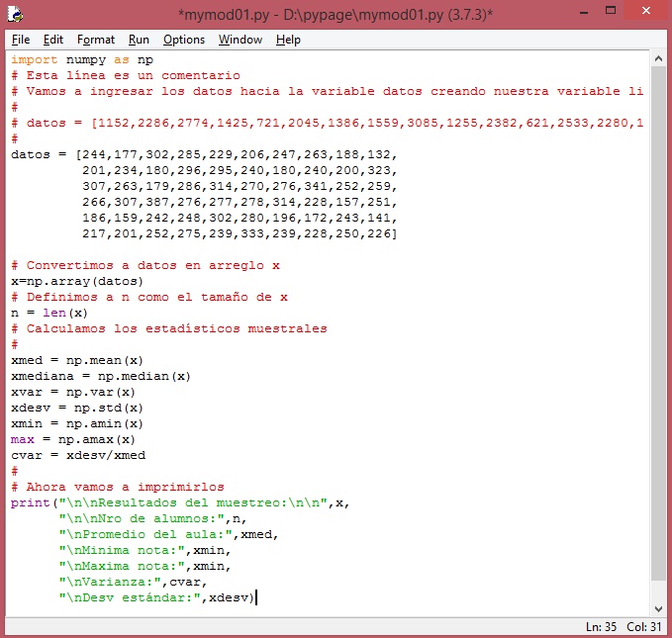Click the data row starting '307,263,179'
The height and width of the screenshot is (638, 672).
(240, 186)
